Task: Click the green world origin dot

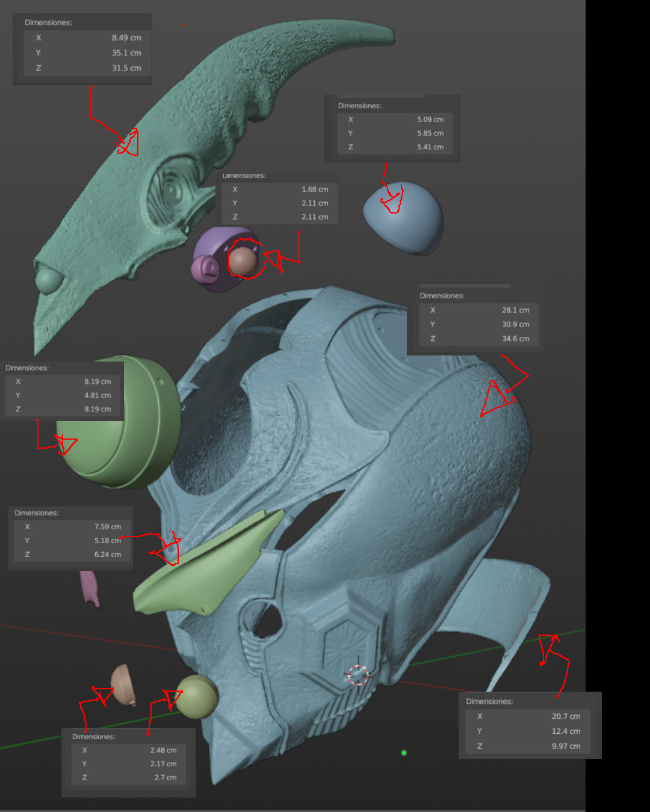Action: click(404, 752)
